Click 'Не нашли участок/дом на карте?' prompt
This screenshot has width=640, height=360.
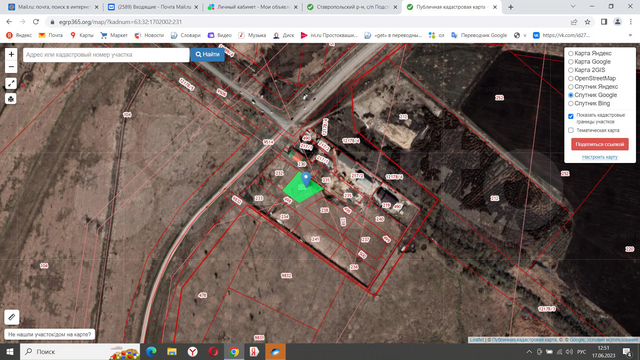click(50, 334)
